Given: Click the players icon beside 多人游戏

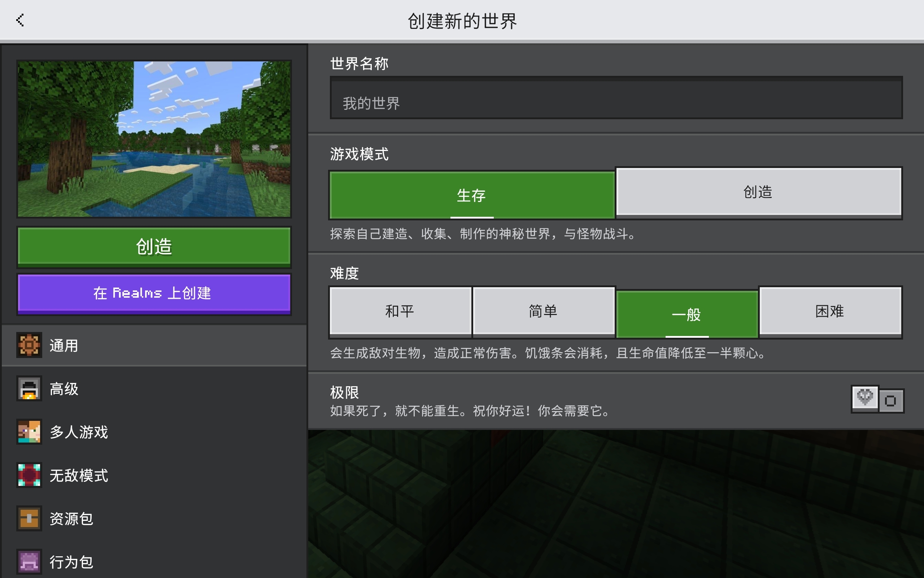Looking at the screenshot, I should (29, 432).
